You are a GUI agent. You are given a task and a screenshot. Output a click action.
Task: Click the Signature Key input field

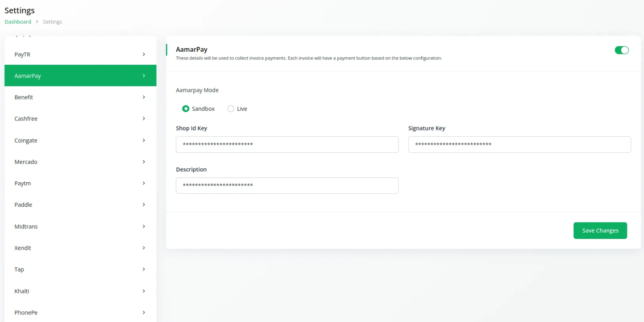tap(519, 144)
